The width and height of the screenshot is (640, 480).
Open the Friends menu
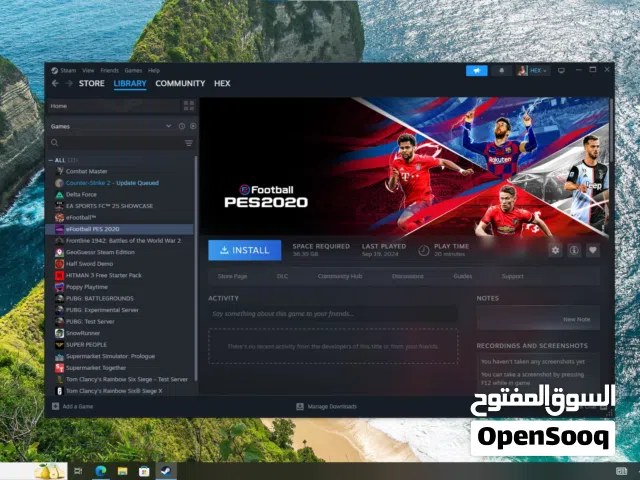point(109,70)
